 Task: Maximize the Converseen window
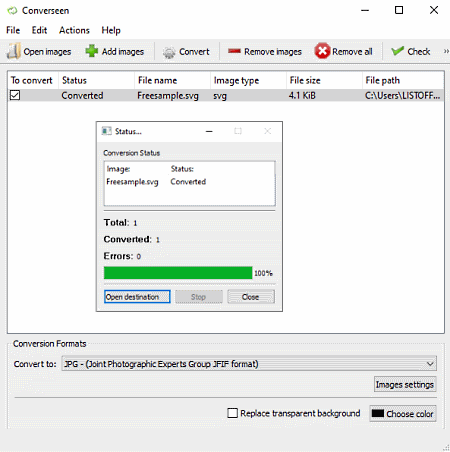pyautogui.click(x=399, y=10)
